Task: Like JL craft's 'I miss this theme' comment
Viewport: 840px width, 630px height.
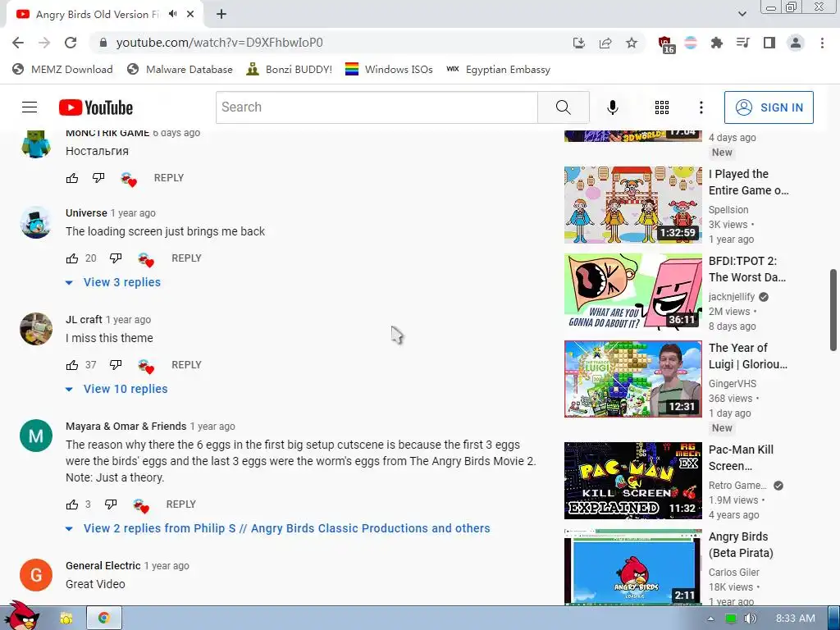Action: pyautogui.click(x=72, y=365)
